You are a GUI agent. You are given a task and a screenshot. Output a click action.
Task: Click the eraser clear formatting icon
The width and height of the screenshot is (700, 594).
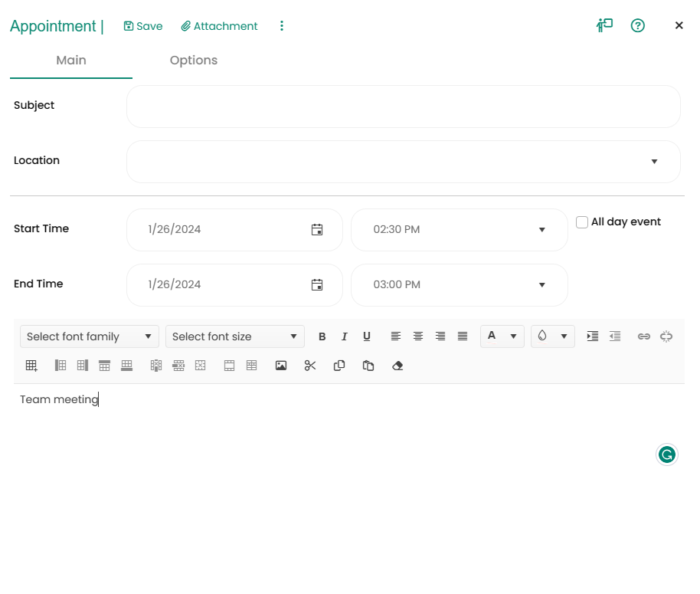tap(397, 366)
